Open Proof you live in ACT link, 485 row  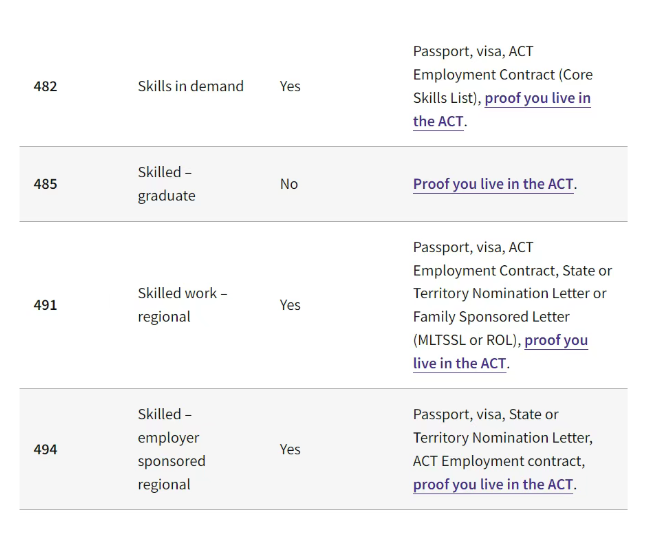[493, 184]
